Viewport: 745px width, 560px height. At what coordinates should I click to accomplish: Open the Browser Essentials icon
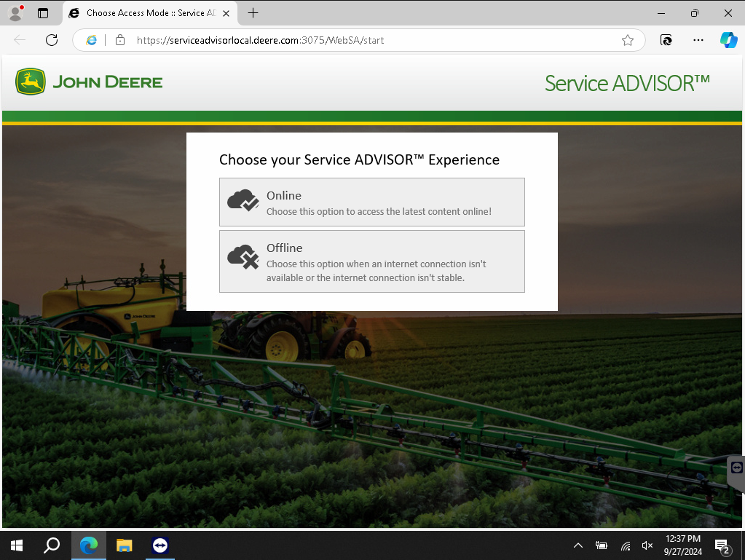tap(666, 40)
